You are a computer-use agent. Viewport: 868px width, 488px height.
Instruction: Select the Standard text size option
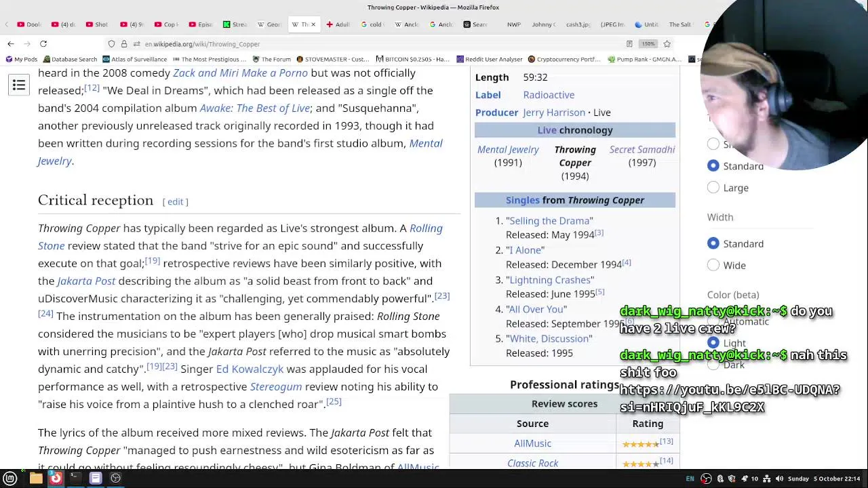(x=713, y=166)
